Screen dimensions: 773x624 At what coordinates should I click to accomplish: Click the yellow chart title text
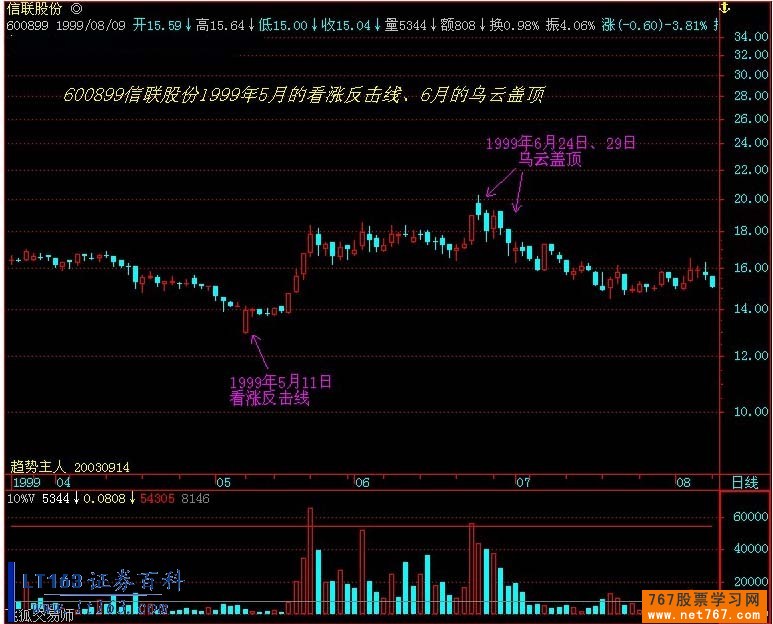pyautogui.click(x=303, y=95)
